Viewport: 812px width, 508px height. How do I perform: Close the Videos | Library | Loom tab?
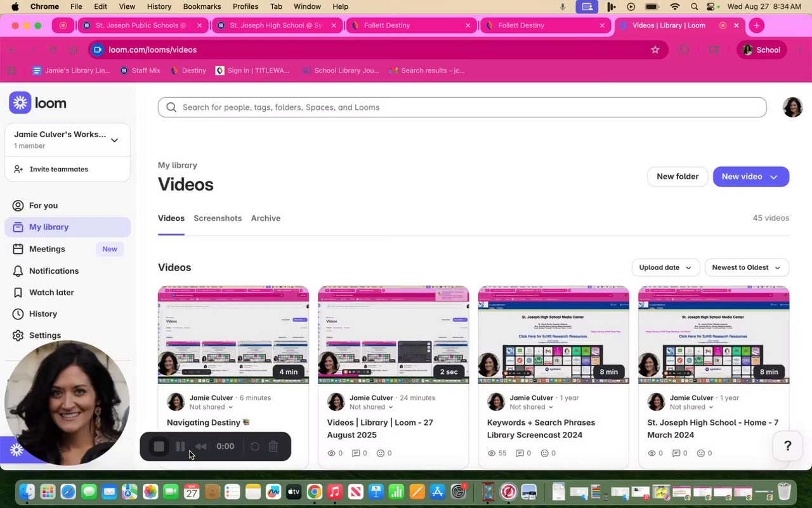(x=737, y=25)
